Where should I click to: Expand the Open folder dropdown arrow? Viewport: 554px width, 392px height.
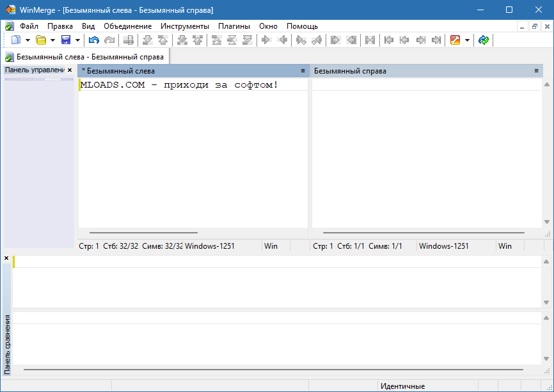click(x=52, y=40)
